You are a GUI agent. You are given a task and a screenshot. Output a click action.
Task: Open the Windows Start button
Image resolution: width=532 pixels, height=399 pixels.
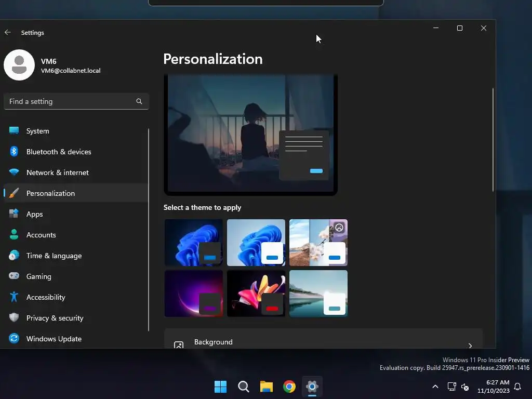pos(220,387)
